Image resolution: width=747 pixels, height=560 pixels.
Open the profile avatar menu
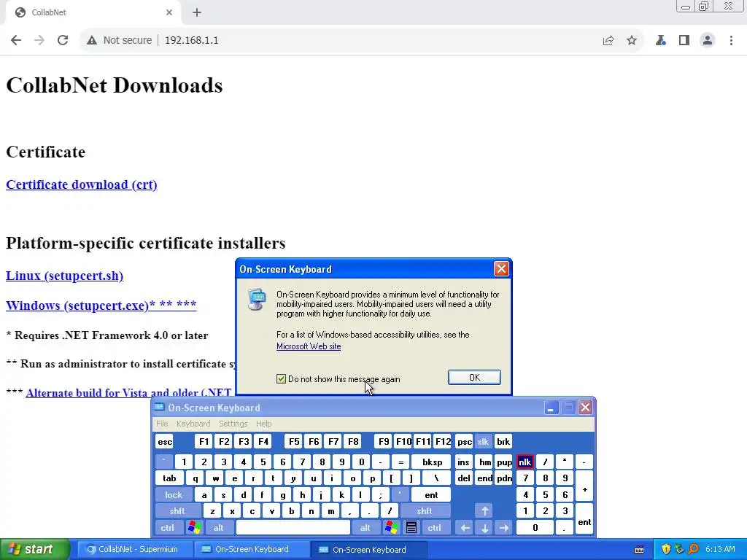click(708, 41)
